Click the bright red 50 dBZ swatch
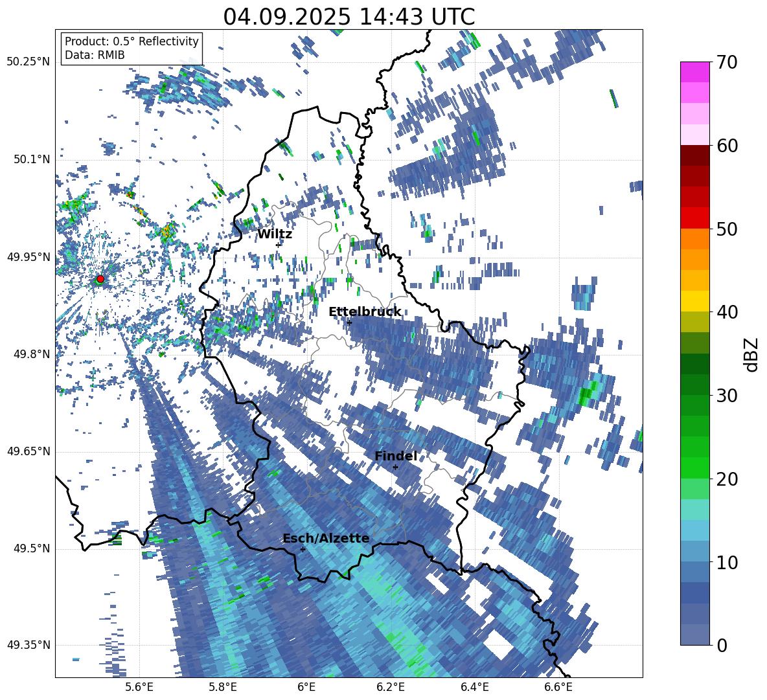 (694, 218)
